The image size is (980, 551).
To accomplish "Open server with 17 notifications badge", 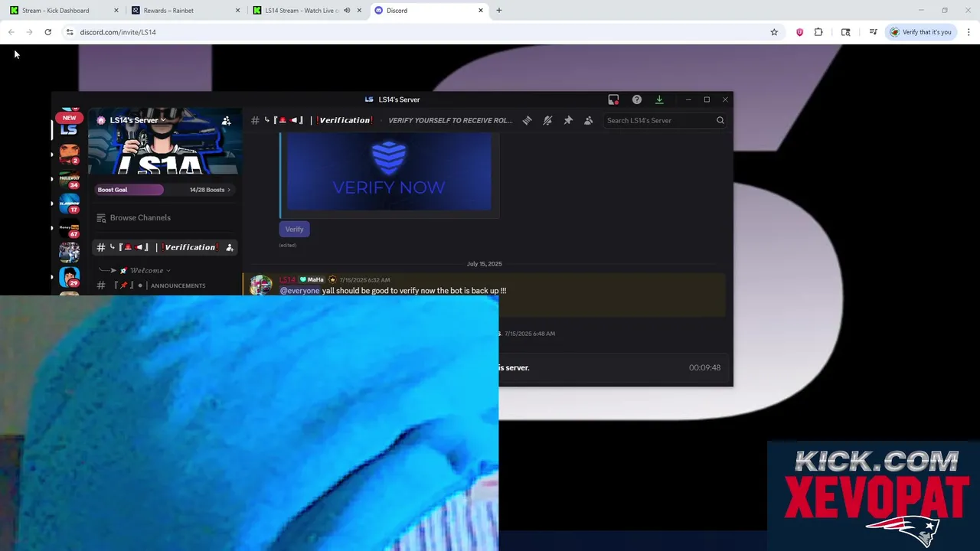I will [69, 204].
